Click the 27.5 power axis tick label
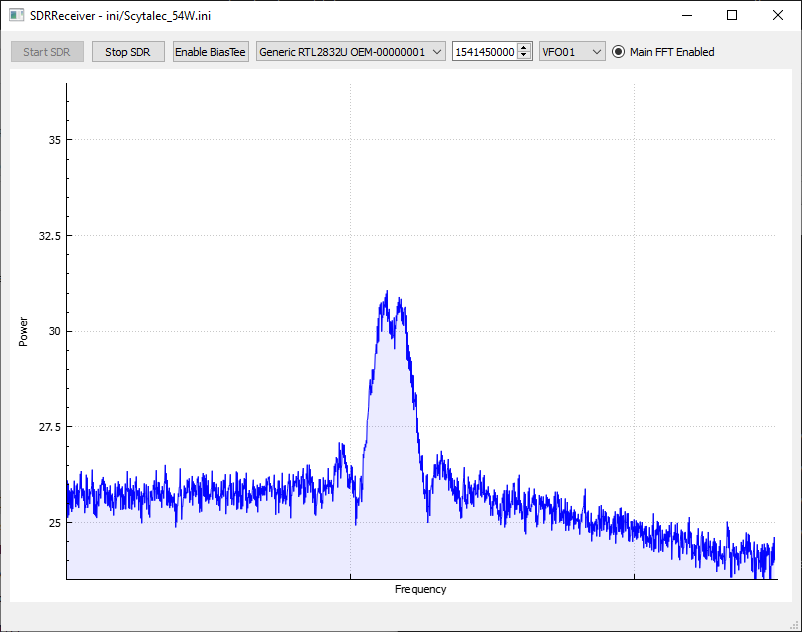 point(49,426)
